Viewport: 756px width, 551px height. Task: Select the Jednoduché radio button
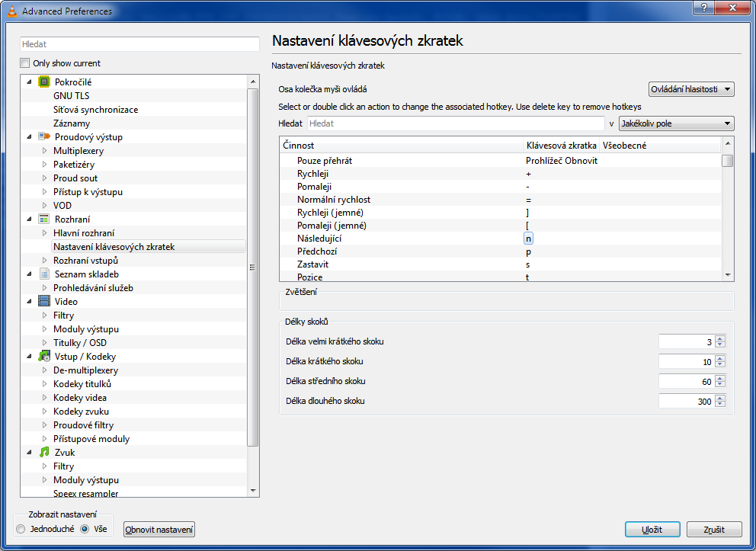(x=21, y=529)
